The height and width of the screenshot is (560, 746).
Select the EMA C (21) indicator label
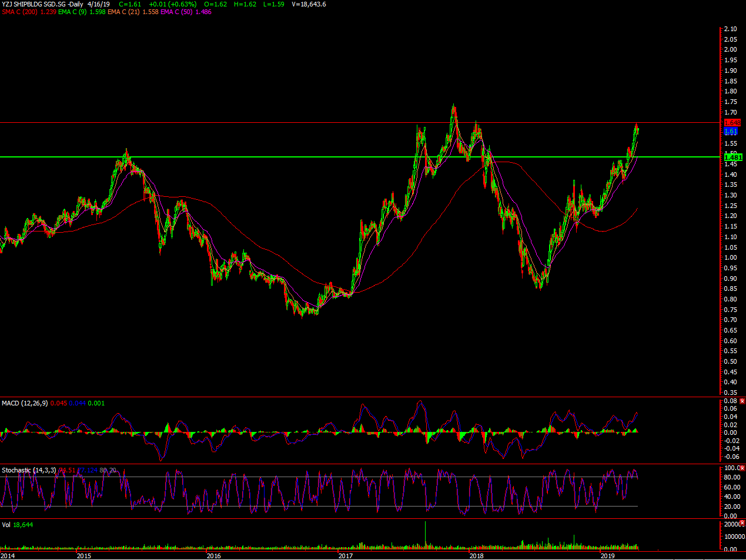(124, 12)
